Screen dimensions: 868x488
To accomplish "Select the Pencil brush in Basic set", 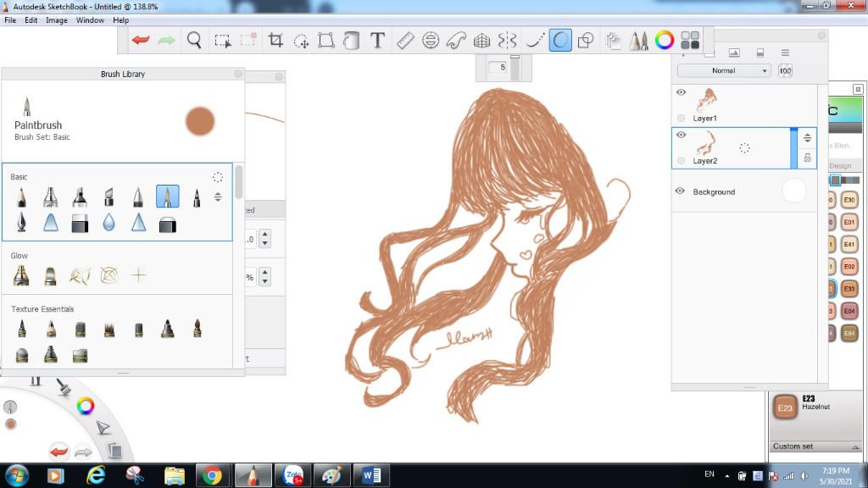I will [21, 197].
